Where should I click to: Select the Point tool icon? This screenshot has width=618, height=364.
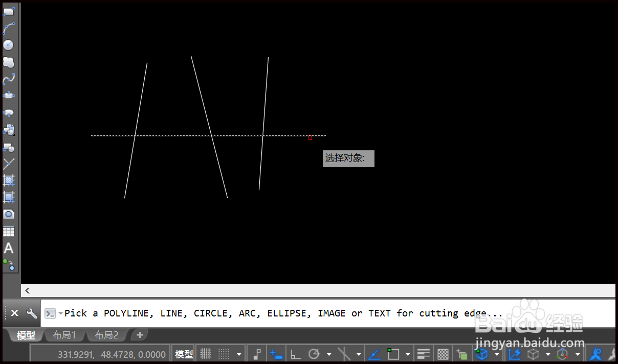pos(9,164)
